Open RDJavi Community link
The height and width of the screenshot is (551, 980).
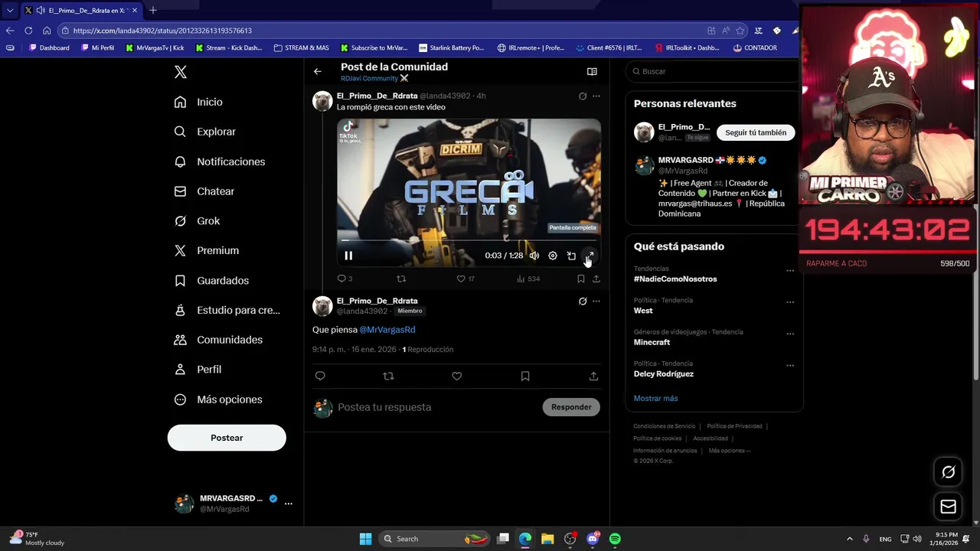coord(374,78)
